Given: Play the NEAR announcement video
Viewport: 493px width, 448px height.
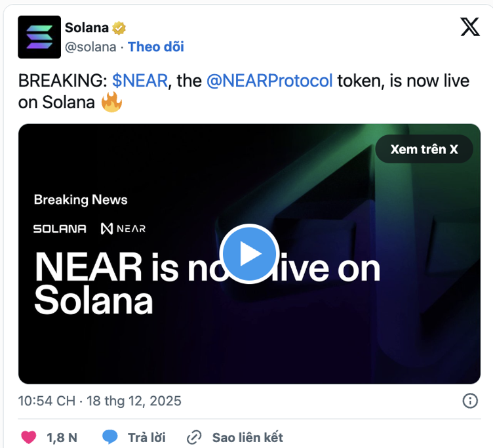Looking at the screenshot, I should tap(249, 254).
